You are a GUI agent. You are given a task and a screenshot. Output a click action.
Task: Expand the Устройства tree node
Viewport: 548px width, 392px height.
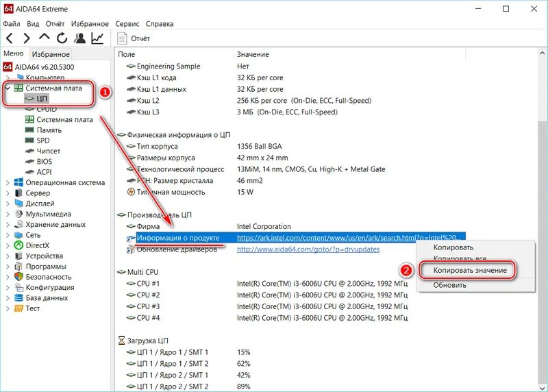[x=8, y=256]
